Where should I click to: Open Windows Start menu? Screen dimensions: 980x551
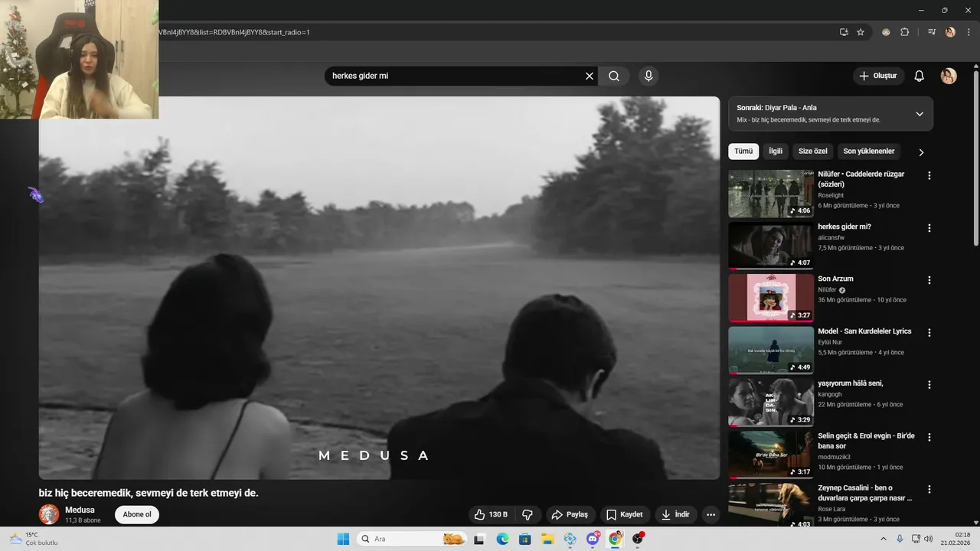pos(343,539)
